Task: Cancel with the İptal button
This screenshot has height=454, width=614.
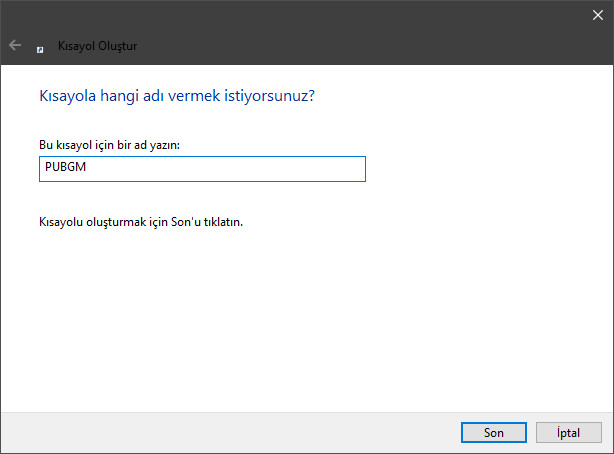Action: click(569, 432)
